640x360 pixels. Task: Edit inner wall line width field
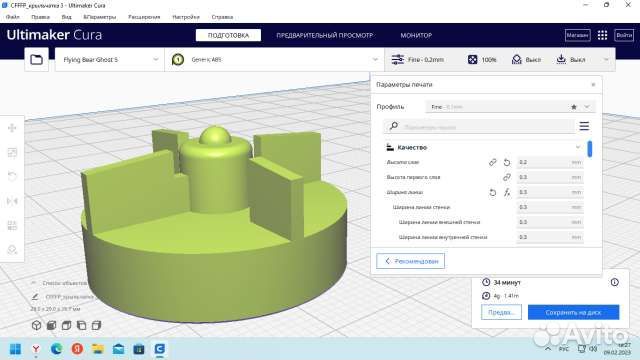(x=550, y=237)
